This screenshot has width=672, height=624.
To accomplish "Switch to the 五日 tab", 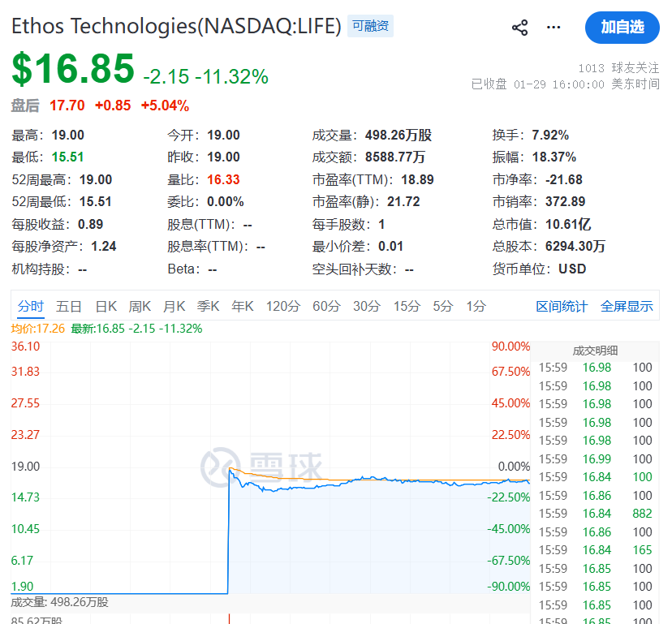I will tap(69, 306).
